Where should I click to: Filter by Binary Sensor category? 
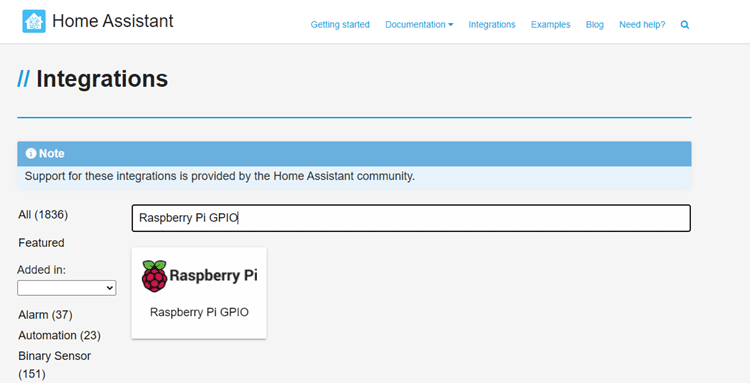pos(55,365)
